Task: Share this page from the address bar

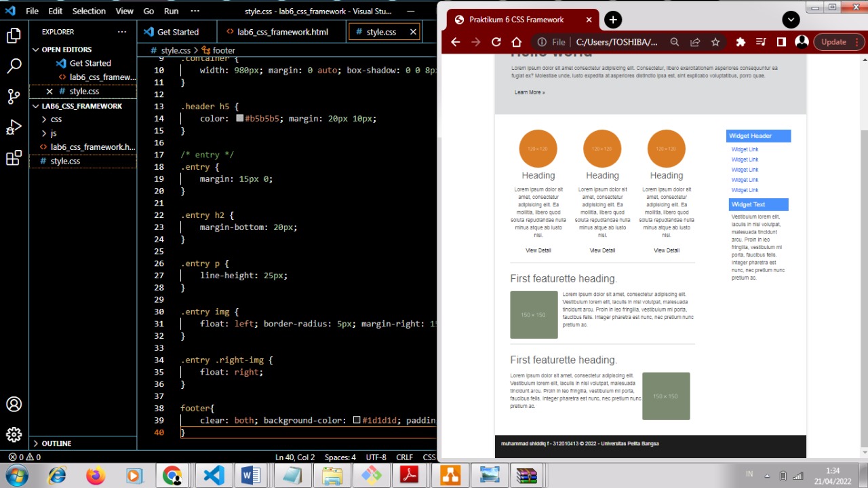Action: coord(695,42)
